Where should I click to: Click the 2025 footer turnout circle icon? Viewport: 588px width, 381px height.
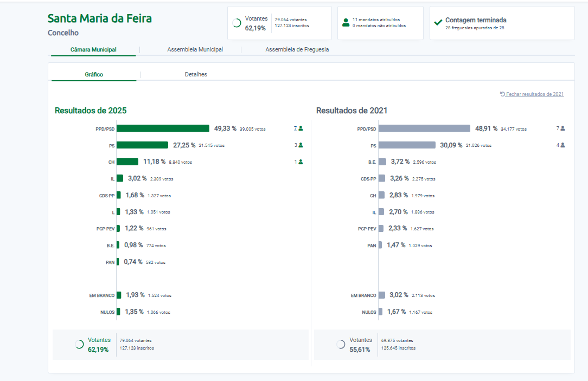79,344
